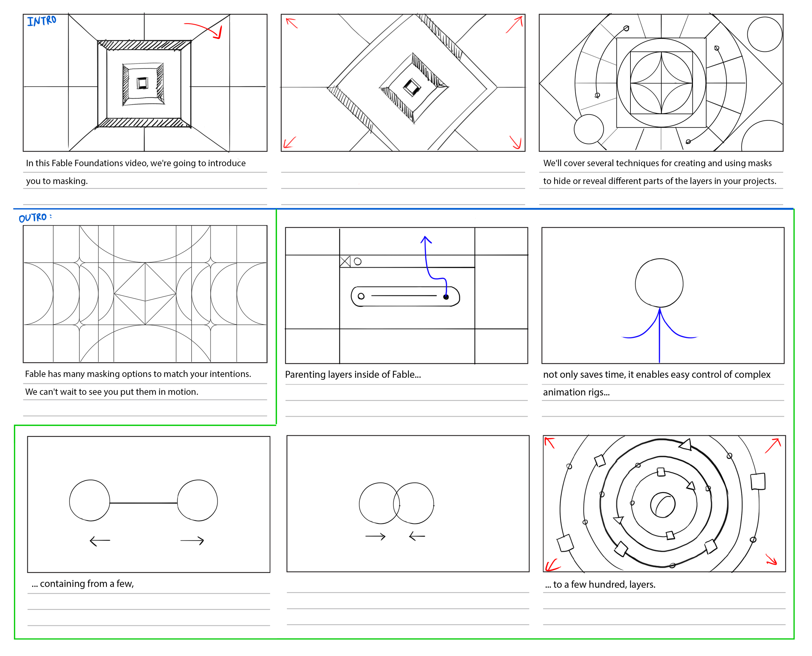This screenshot has width=812, height=656.
Task: Click right-pointing arrow under overlapping circles
Action: (x=375, y=536)
